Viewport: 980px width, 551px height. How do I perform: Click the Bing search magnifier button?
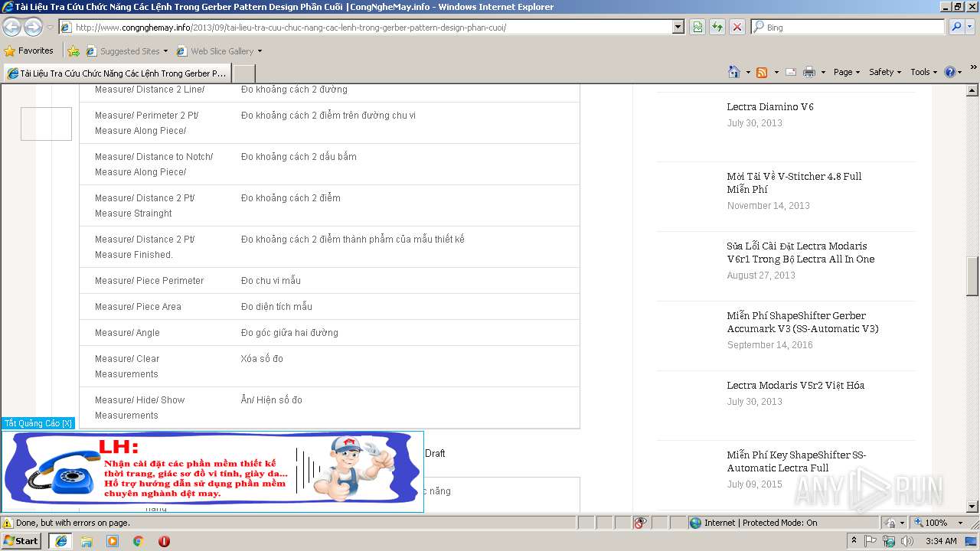point(955,27)
